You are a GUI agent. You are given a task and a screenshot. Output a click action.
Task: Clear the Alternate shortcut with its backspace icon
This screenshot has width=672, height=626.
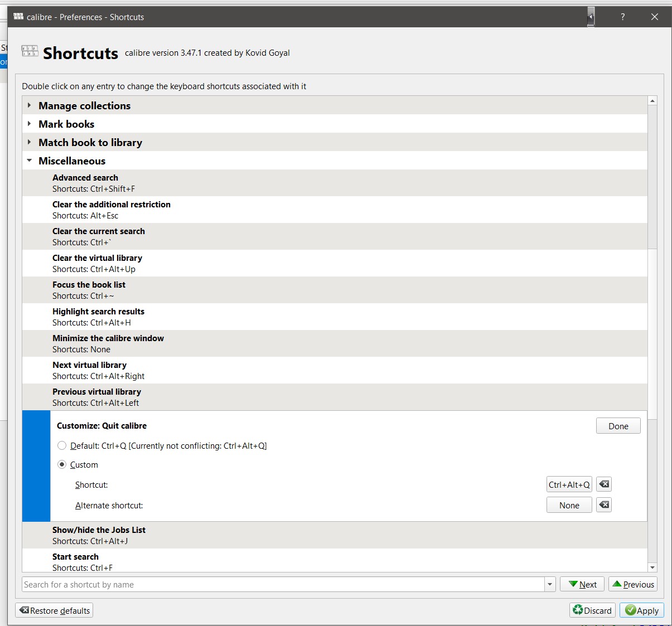[604, 504]
